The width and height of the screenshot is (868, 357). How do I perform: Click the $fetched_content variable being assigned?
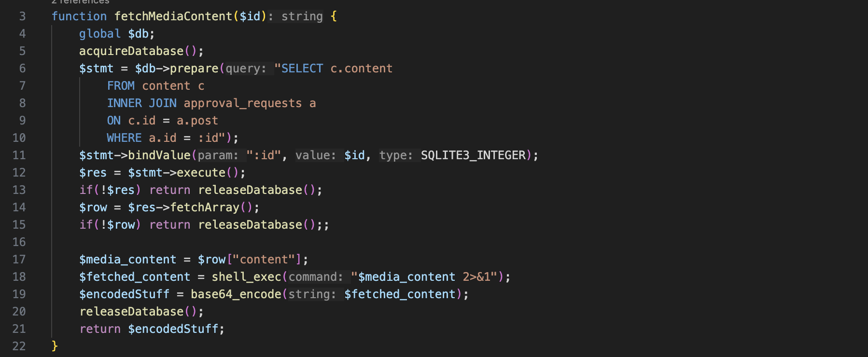[135, 277]
